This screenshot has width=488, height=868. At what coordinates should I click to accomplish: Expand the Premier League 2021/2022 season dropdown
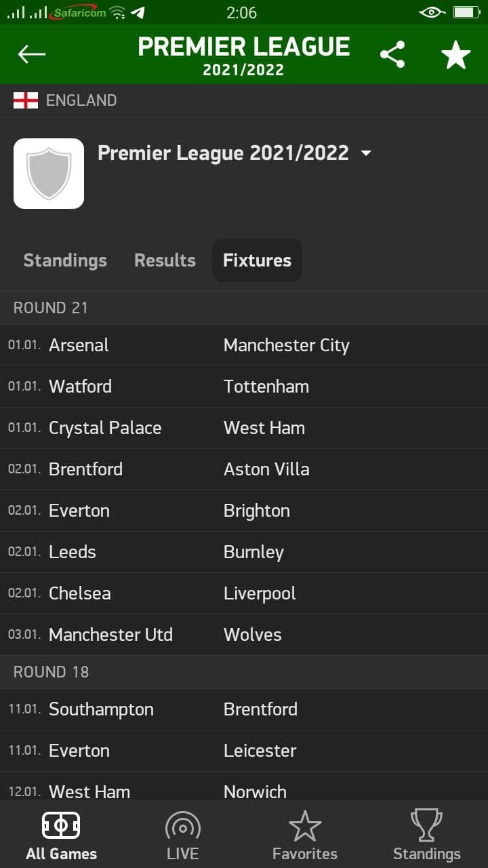tap(366, 153)
